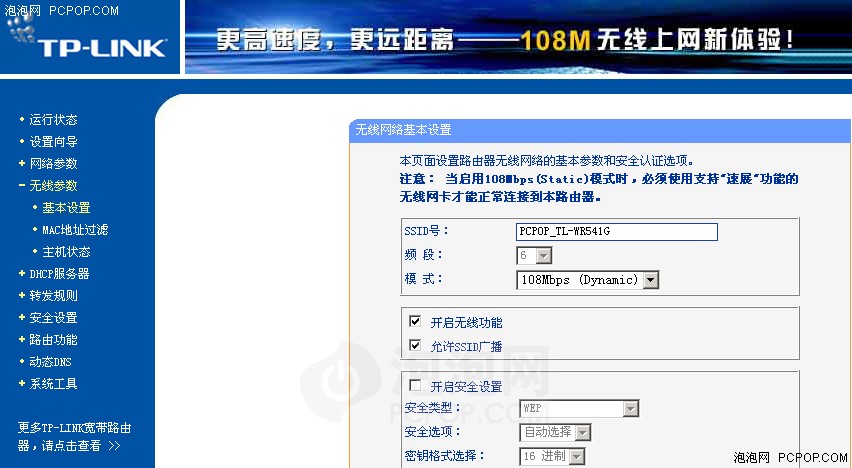852x468 pixels.
Task: Click 更多TP-LINK宽带路由器 link
Action: [x=74, y=436]
